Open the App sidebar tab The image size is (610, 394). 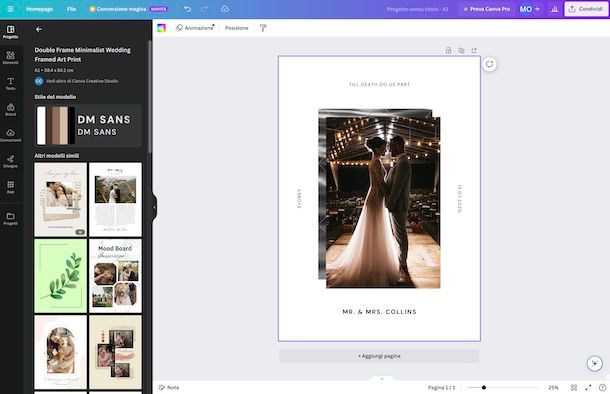click(x=11, y=187)
